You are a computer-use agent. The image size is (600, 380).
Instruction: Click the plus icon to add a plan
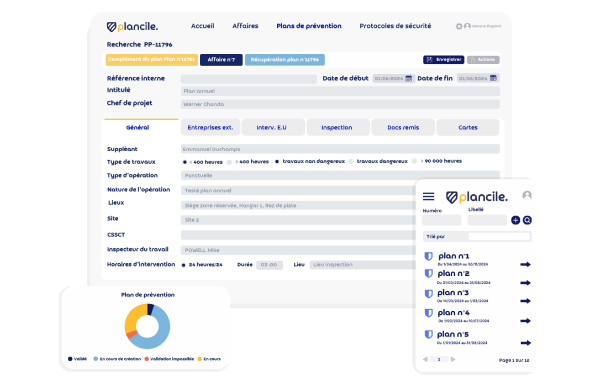(515, 220)
